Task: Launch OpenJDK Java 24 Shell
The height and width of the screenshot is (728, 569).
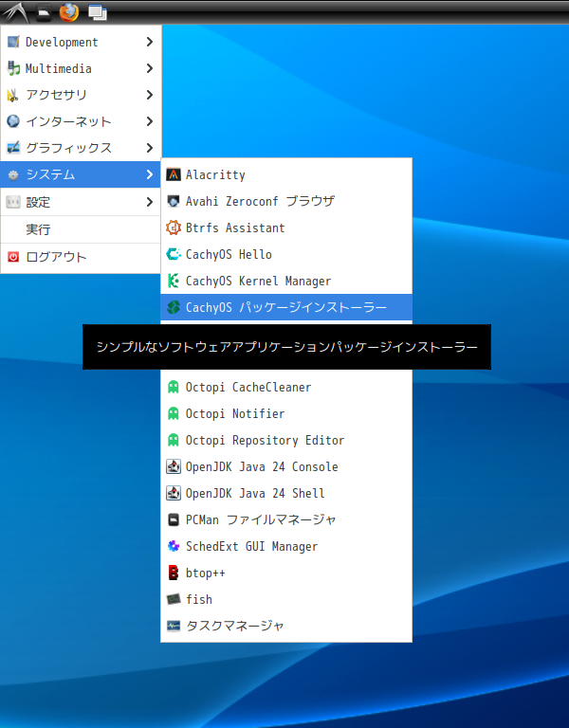Action: 286,493
